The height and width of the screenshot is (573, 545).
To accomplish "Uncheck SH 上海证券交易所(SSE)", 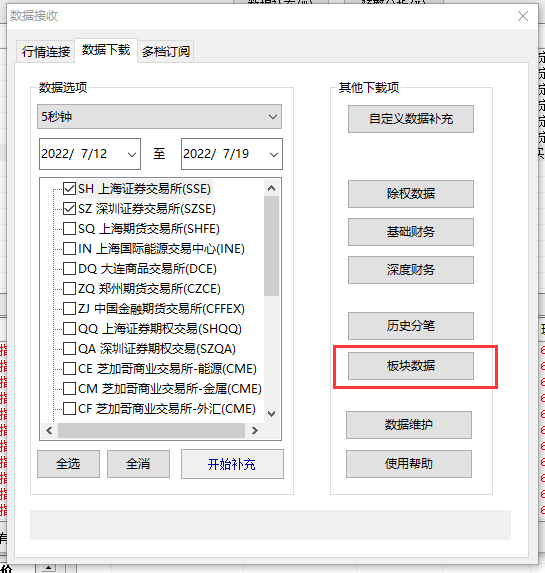I will click(69, 189).
